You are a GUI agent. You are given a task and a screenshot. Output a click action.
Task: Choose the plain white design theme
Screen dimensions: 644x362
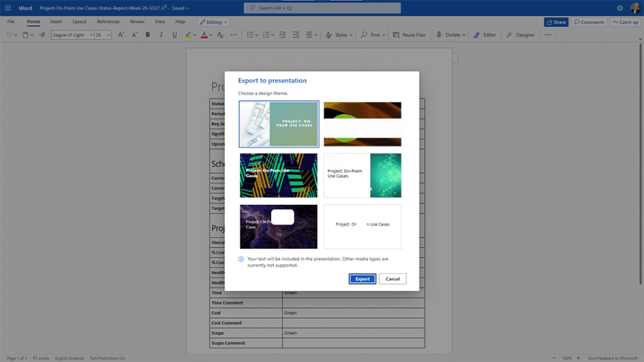pos(362,226)
